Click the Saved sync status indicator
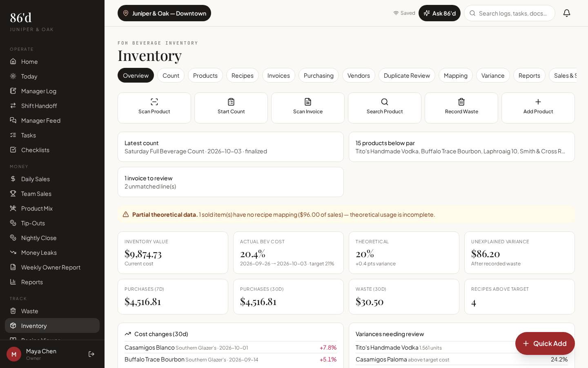The width and height of the screenshot is (588, 368). pyautogui.click(x=404, y=13)
